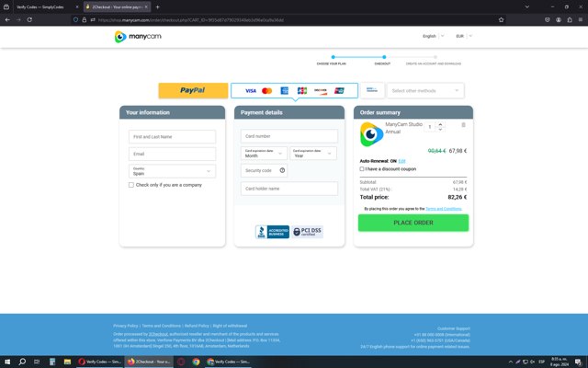
Task: Click the security code help icon
Action: coord(282,170)
